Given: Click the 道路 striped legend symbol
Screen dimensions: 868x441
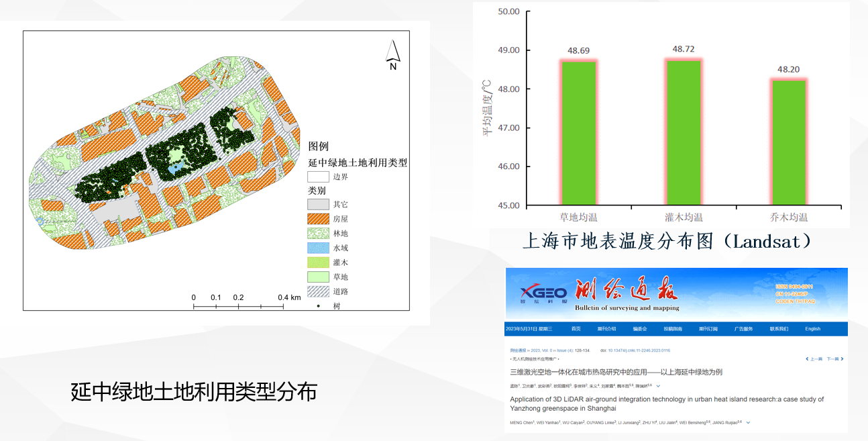Looking at the screenshot, I should tap(318, 291).
